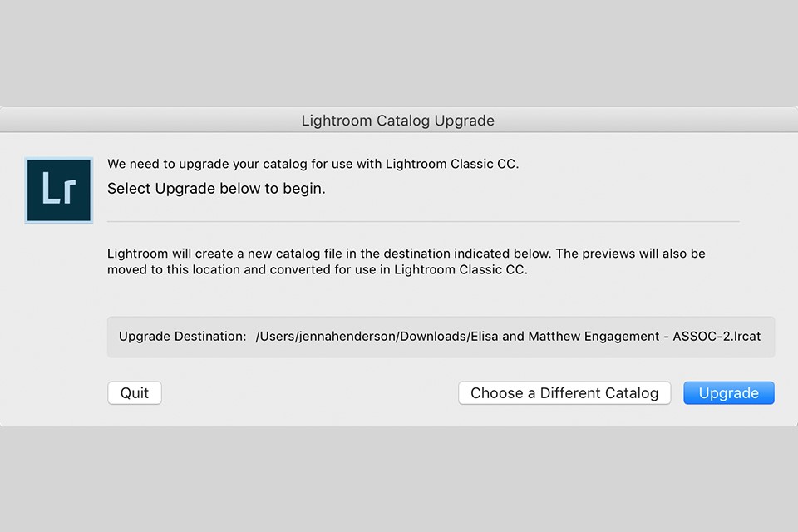Choose a Different Catalog
Viewport: 798px width, 532px height.
coord(564,393)
